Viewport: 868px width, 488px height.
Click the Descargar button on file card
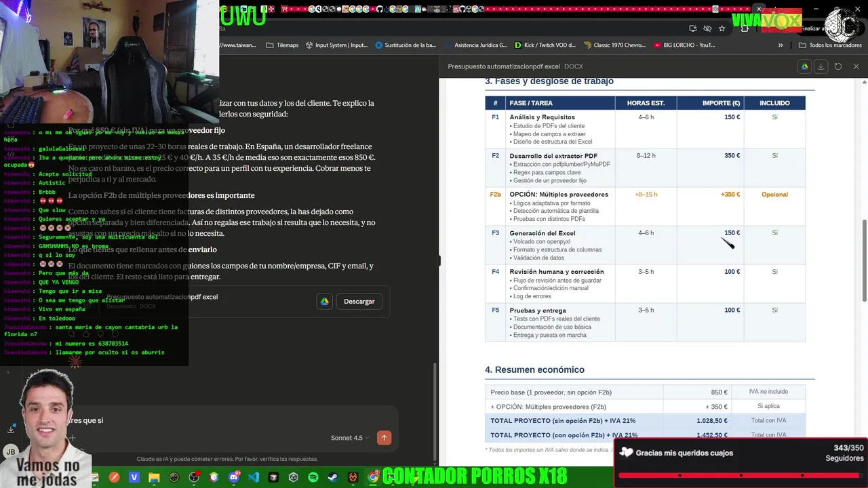[359, 302]
